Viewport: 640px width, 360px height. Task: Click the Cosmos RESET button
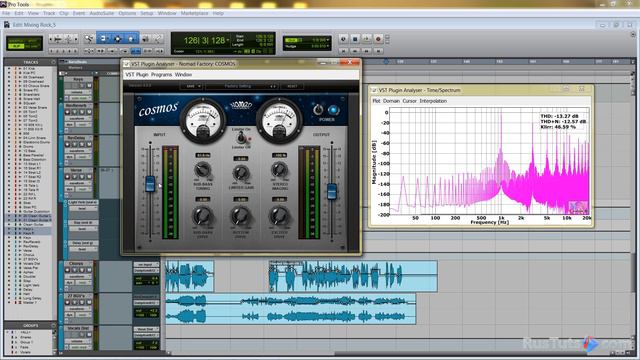coord(292,87)
